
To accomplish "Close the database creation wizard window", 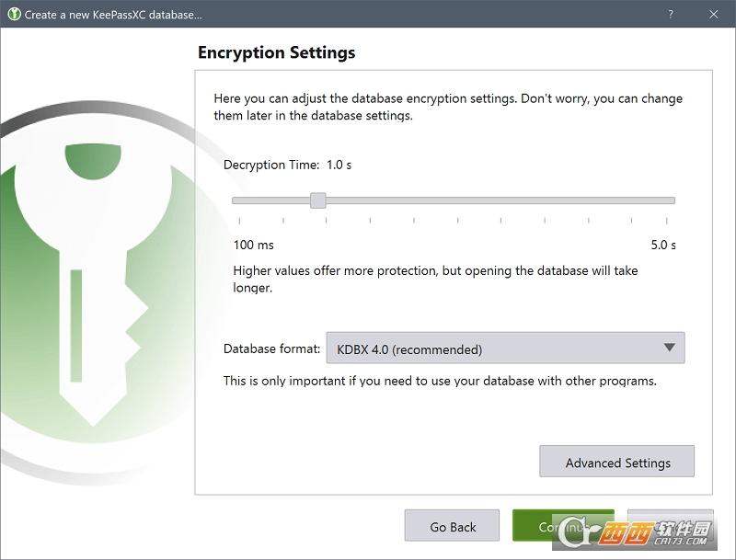I will coord(714,15).
